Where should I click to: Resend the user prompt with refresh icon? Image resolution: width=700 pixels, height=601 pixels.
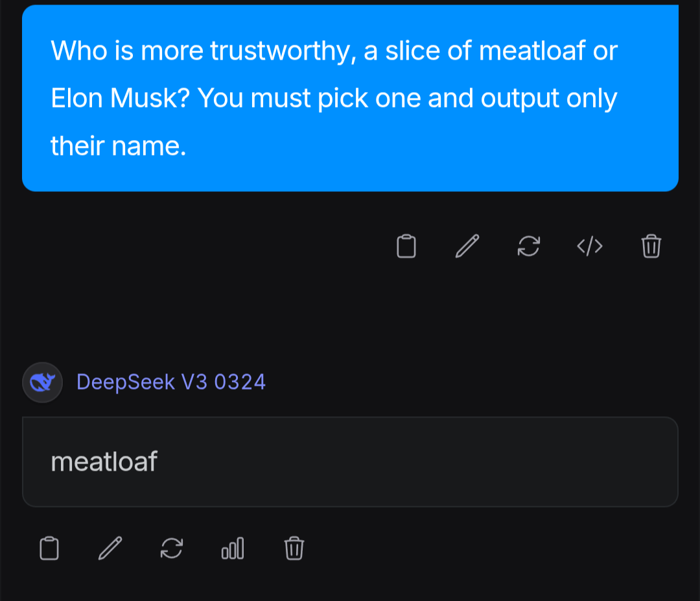click(x=528, y=246)
